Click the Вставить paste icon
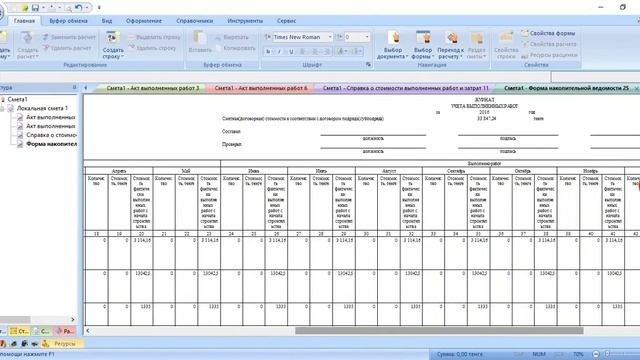 tap(200, 42)
